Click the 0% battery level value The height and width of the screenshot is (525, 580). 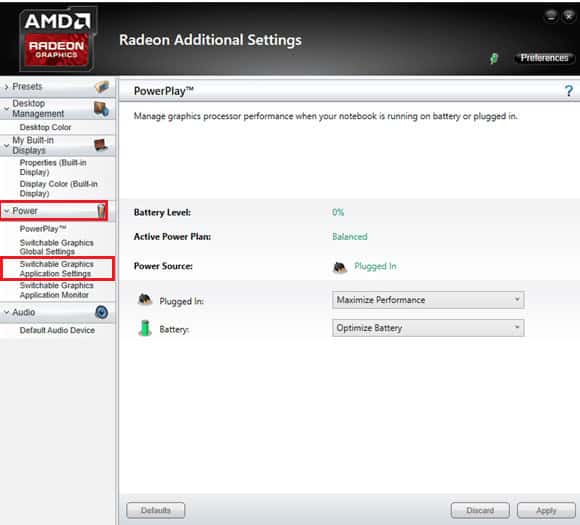(x=338, y=212)
